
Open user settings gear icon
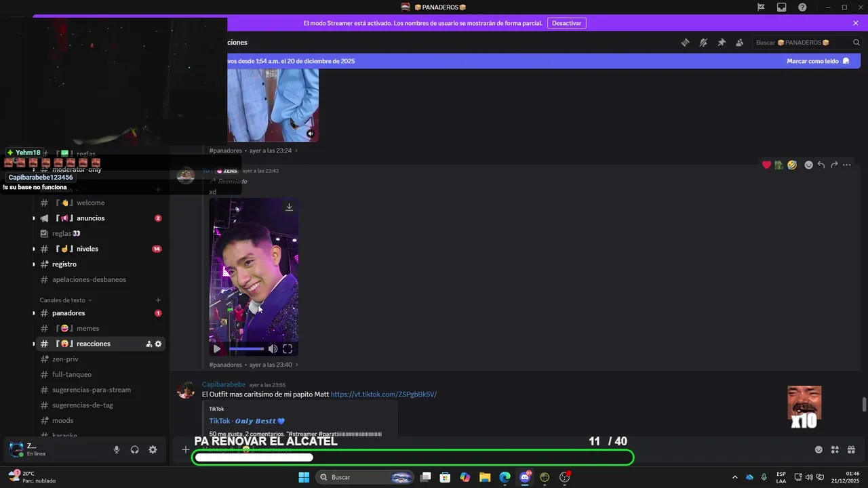point(153,449)
